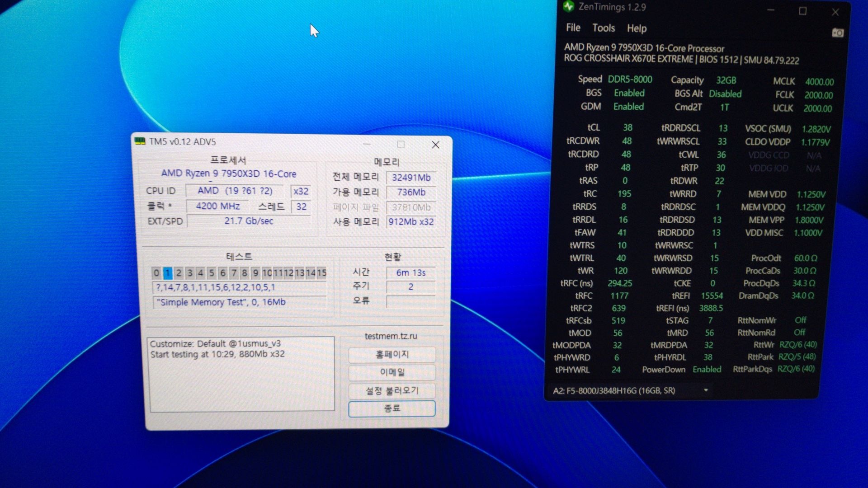The height and width of the screenshot is (488, 868).
Task: Click the TM5 title bar icon
Action: (140, 141)
